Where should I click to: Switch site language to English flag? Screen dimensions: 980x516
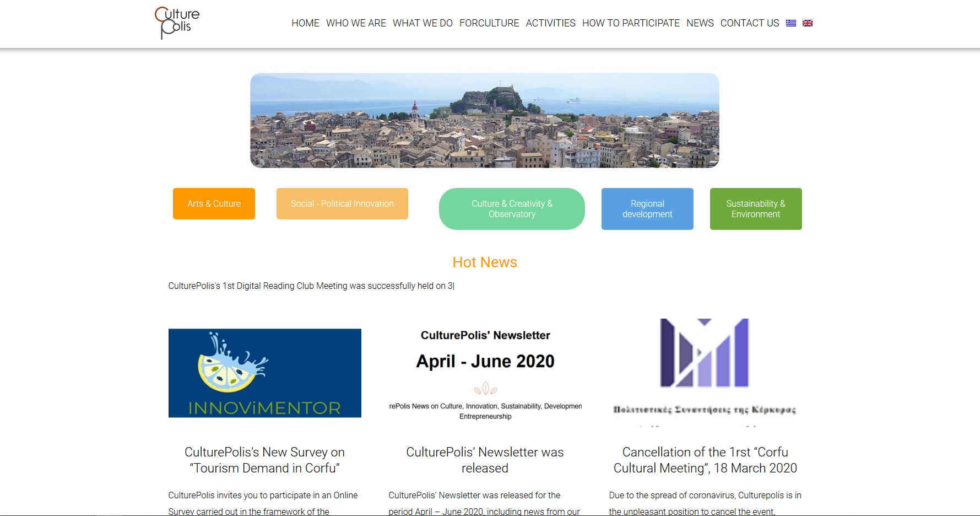pyautogui.click(x=808, y=23)
